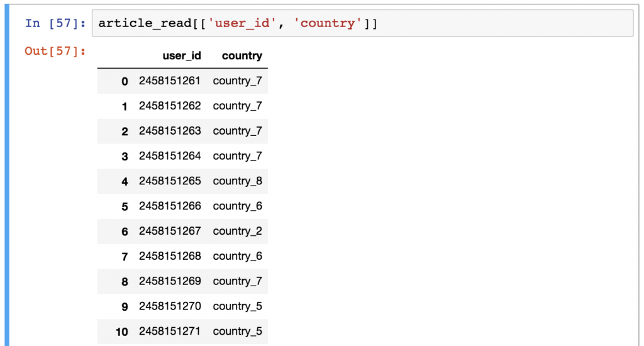Click user_id cell 2458151265
This screenshot has width=644, height=346.
pos(170,181)
